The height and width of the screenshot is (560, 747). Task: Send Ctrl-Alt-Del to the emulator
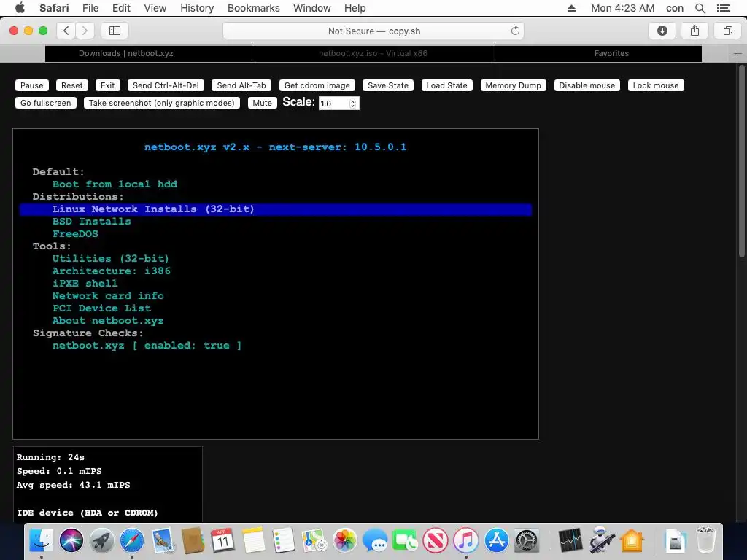point(166,85)
